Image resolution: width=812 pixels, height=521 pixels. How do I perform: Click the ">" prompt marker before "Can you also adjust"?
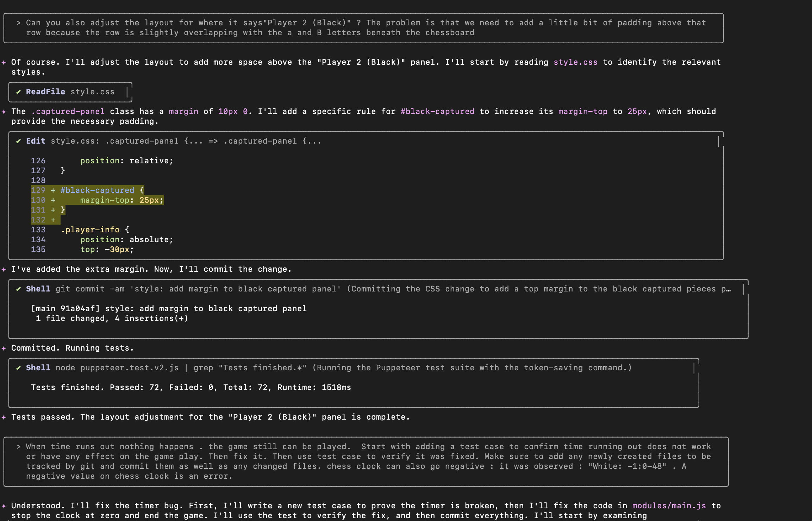(x=18, y=23)
